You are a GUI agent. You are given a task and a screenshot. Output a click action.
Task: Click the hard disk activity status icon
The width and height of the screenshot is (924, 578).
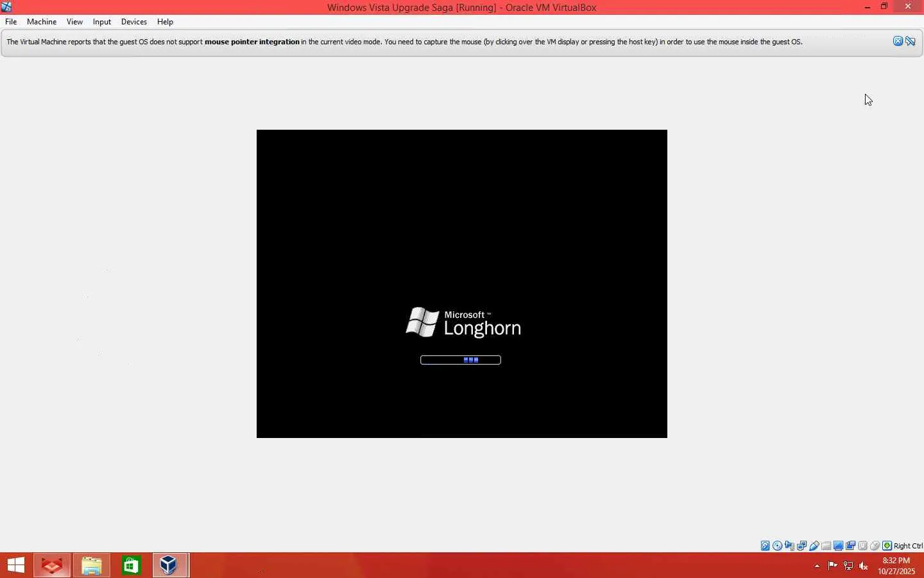tap(766, 546)
